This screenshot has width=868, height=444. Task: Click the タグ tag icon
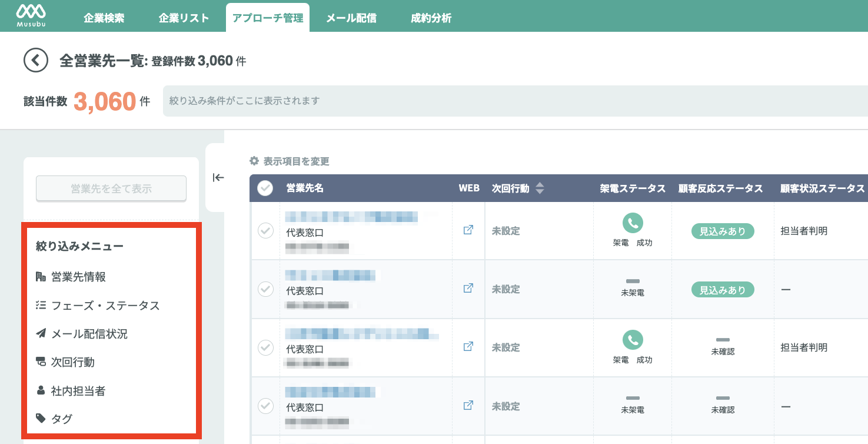pyautogui.click(x=41, y=418)
